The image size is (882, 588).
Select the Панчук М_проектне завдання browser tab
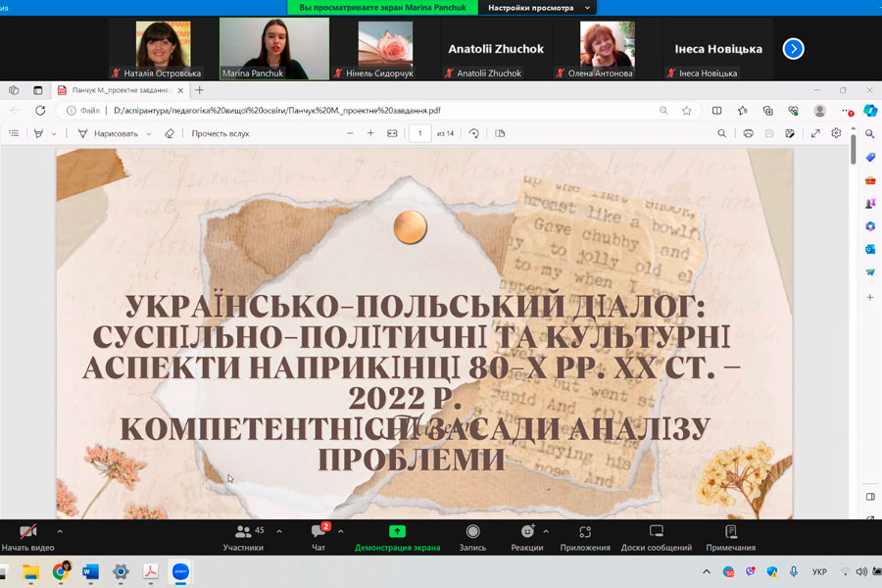click(118, 90)
